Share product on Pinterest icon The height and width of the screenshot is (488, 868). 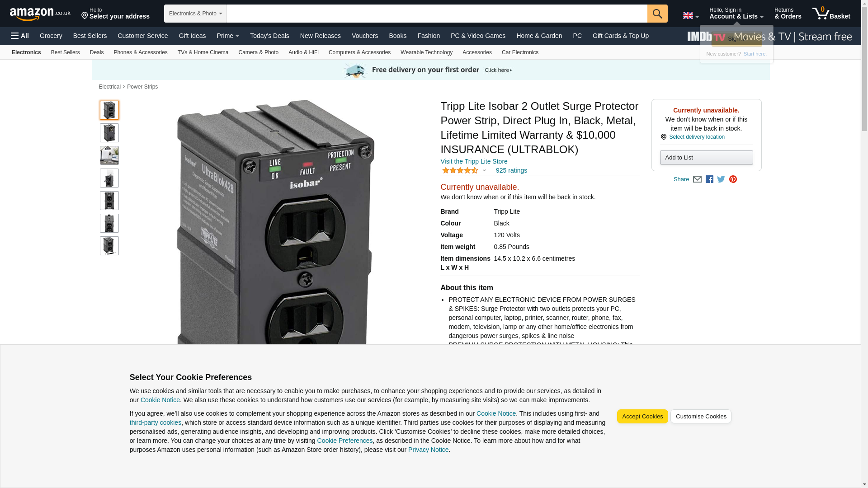pyautogui.click(x=733, y=179)
